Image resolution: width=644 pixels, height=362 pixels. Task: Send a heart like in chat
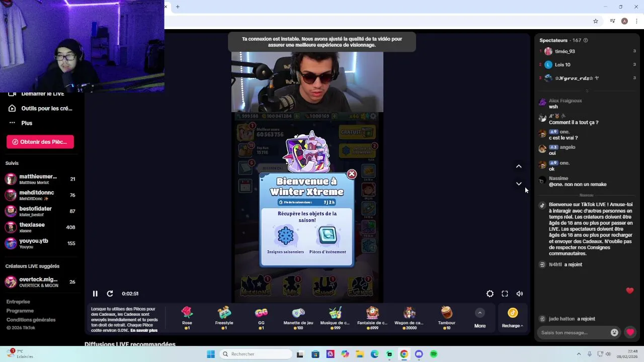tap(630, 332)
